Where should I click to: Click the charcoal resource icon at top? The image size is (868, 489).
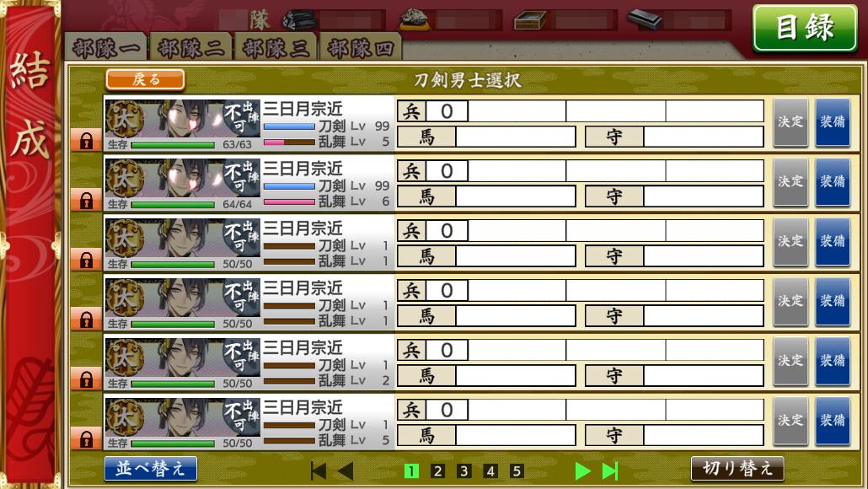point(299,20)
